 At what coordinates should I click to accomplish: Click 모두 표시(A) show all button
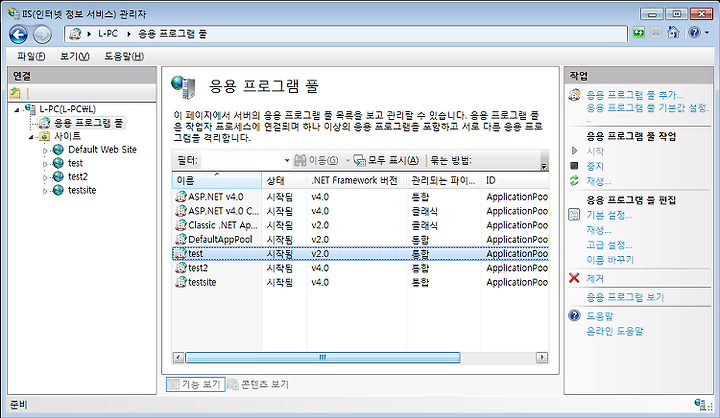(386, 160)
